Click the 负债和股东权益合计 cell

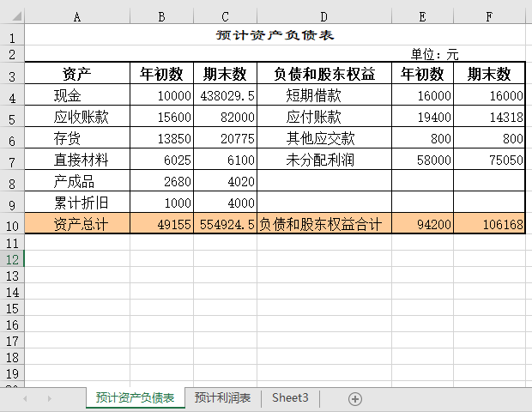point(323,225)
